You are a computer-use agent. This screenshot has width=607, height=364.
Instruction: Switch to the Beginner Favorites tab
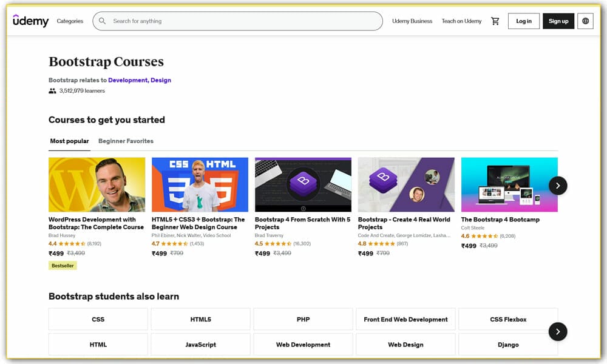pos(126,141)
